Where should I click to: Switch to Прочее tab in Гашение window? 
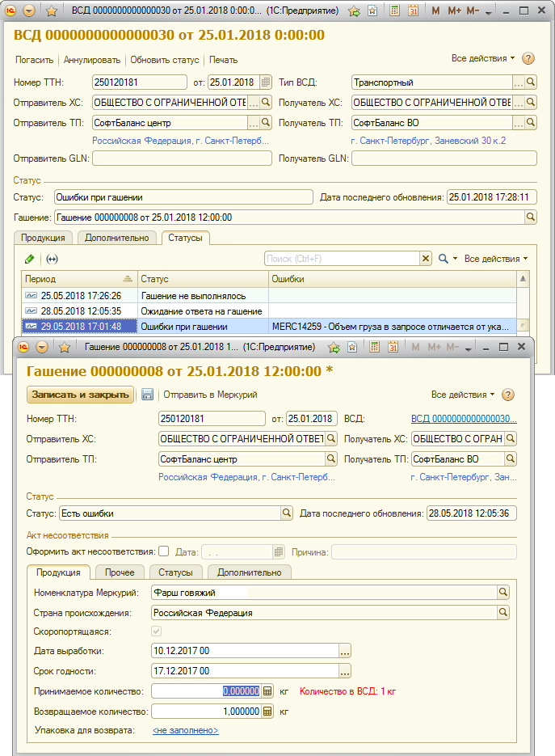(x=120, y=572)
